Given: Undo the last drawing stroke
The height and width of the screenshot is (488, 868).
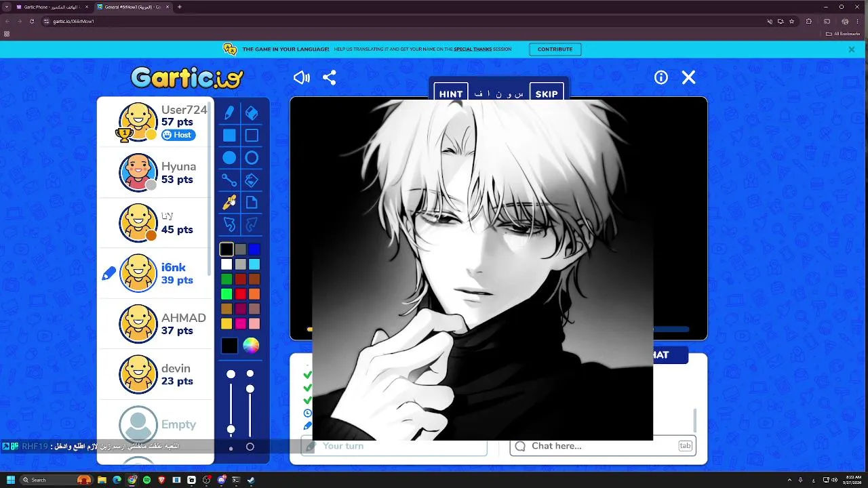Looking at the screenshot, I should 229,224.
